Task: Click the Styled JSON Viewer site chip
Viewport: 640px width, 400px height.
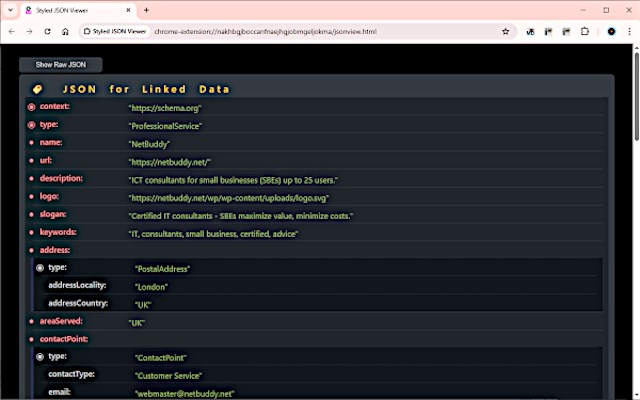Action: (x=115, y=31)
